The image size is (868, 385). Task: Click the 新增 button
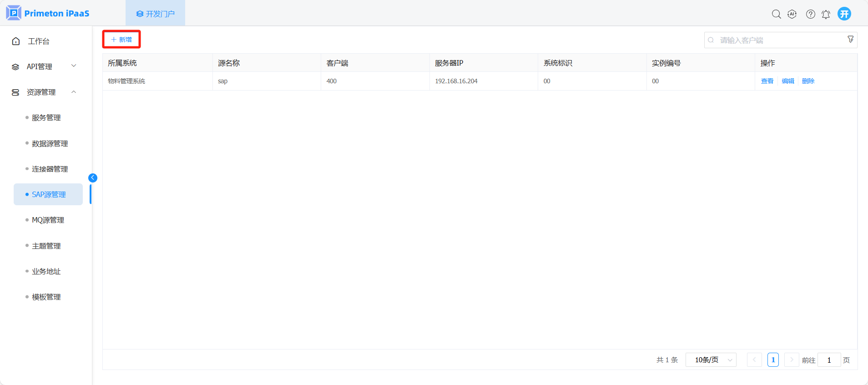click(121, 40)
